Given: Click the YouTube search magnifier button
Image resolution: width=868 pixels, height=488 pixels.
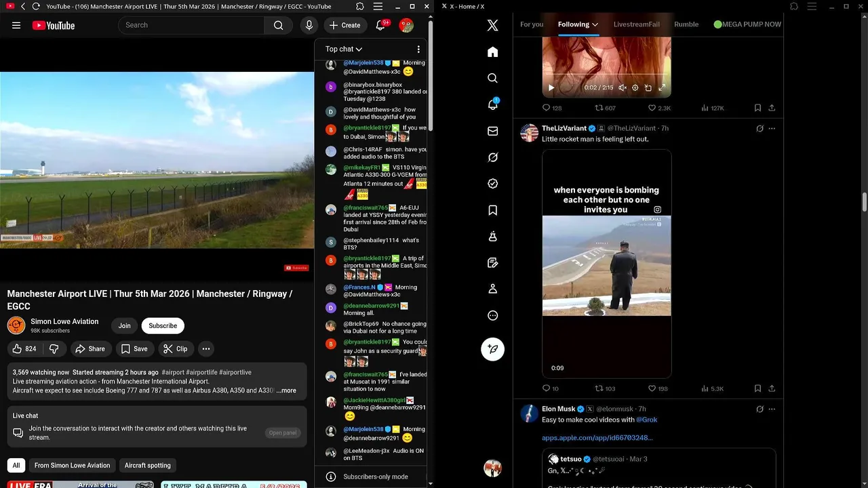Looking at the screenshot, I should coord(278,25).
